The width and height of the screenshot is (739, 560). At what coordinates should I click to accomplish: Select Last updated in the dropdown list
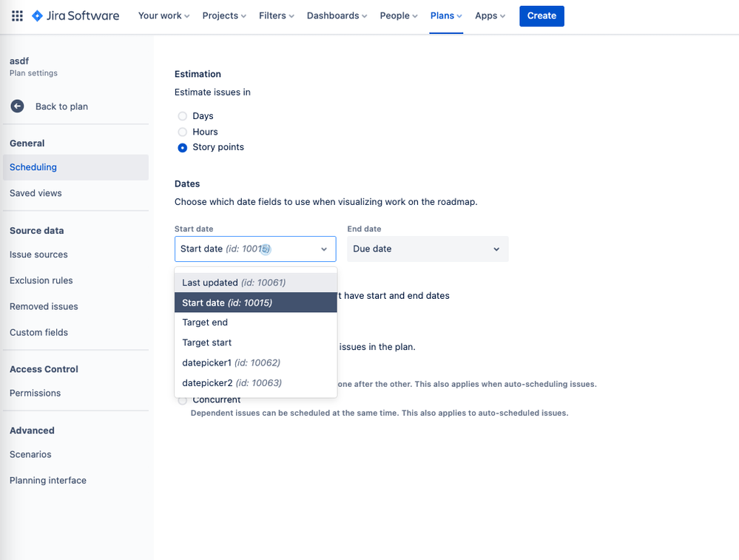click(x=234, y=283)
